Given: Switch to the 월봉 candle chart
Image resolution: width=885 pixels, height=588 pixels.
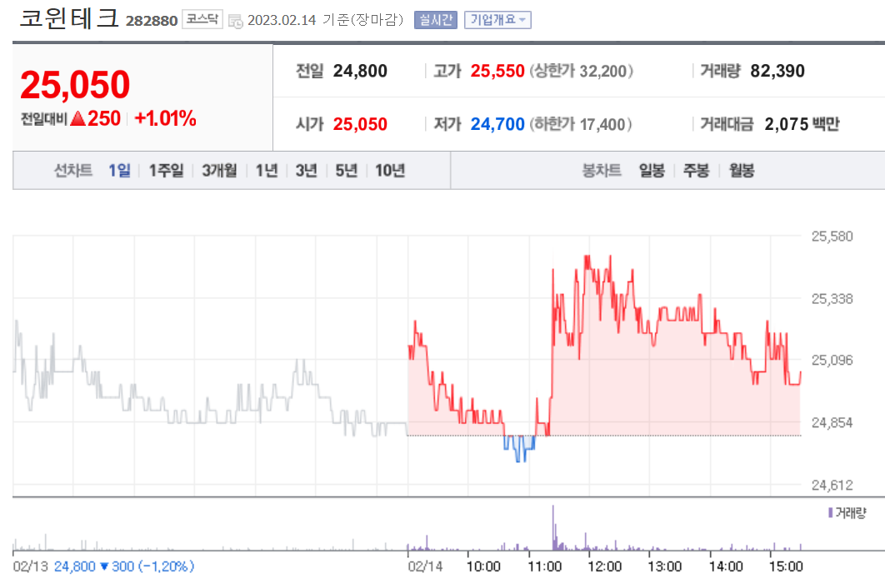Looking at the screenshot, I should (742, 171).
